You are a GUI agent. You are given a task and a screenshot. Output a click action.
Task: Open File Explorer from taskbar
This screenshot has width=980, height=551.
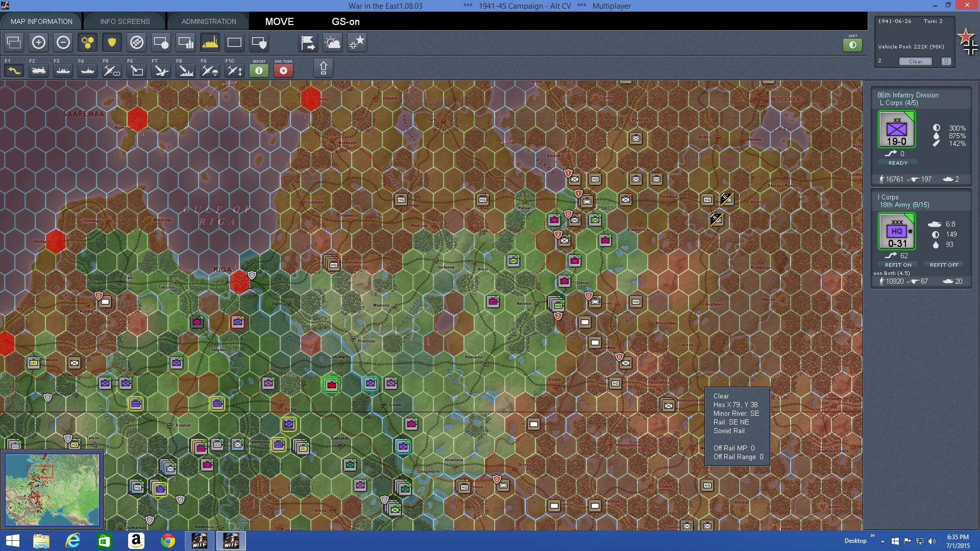click(x=41, y=541)
